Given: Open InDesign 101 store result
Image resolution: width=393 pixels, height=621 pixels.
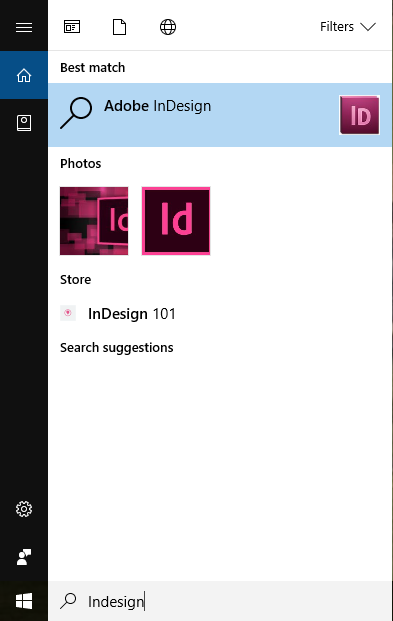Looking at the screenshot, I should pos(220,314).
